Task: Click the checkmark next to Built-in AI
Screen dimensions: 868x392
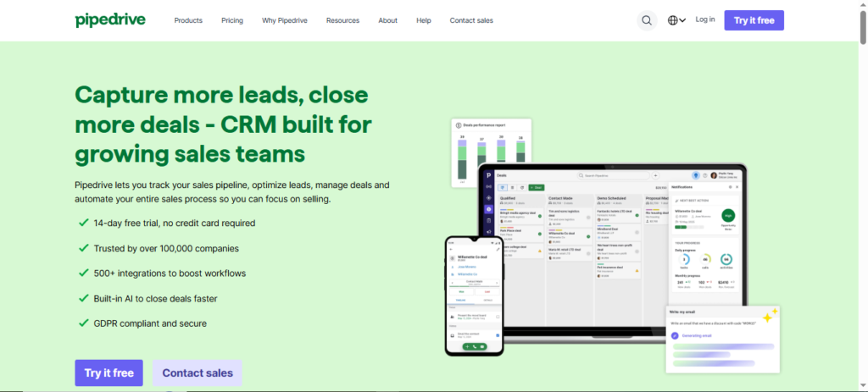Action: [83, 298]
